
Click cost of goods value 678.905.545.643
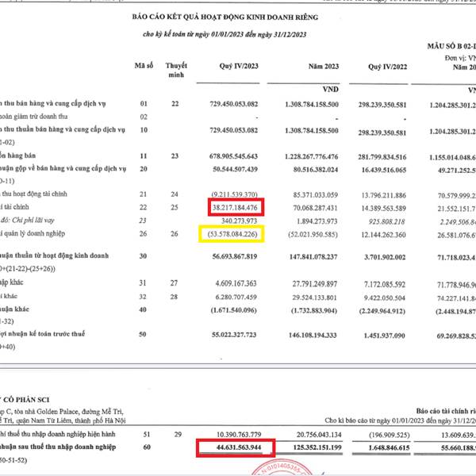233,156
